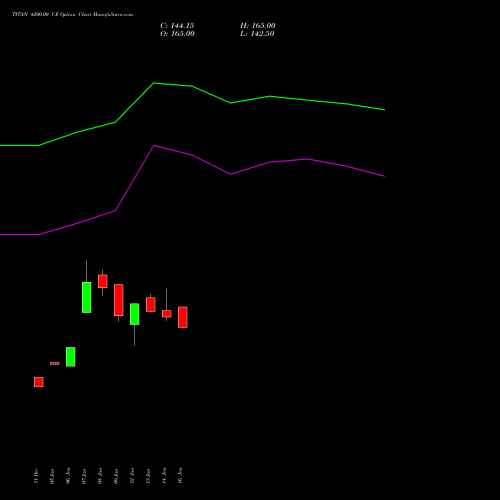Click the last red candle for 16 Jan
Viewport: 500px width, 500px height.
[x=183, y=317]
